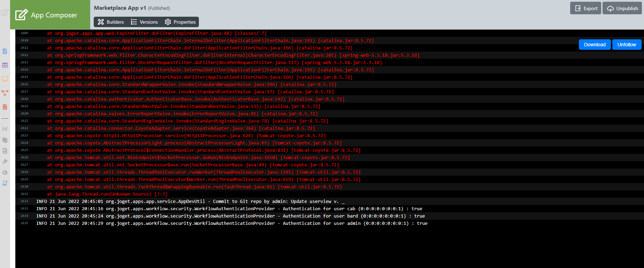Click log line 2632 Commit to Git repo
Image resolution: width=644 pixels, height=268 pixels.
190,201
